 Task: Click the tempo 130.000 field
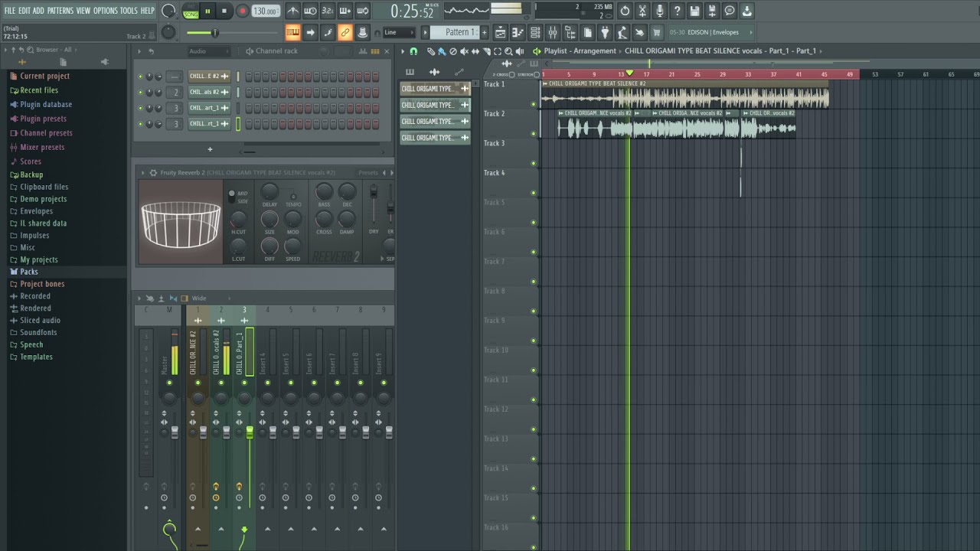(x=266, y=11)
